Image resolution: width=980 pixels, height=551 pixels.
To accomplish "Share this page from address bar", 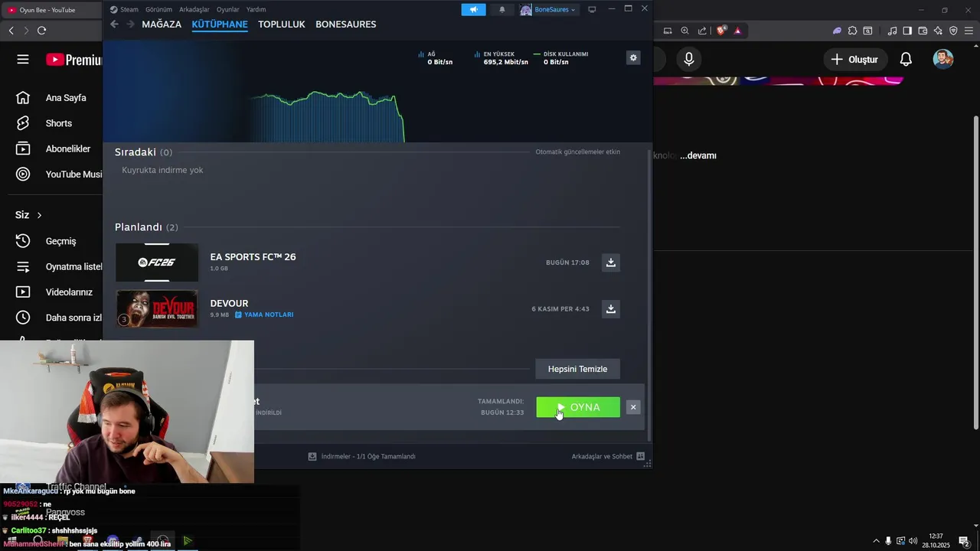I will pyautogui.click(x=702, y=31).
